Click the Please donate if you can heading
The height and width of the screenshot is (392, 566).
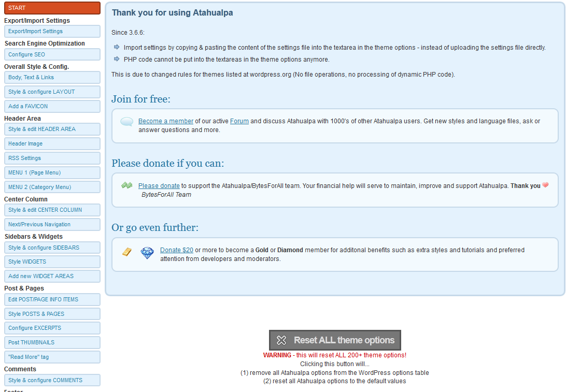167,163
